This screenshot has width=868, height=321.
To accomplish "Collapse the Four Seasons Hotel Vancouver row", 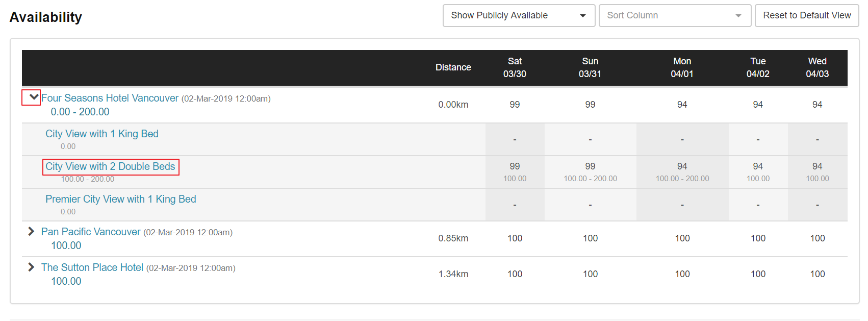I will pos(33,97).
